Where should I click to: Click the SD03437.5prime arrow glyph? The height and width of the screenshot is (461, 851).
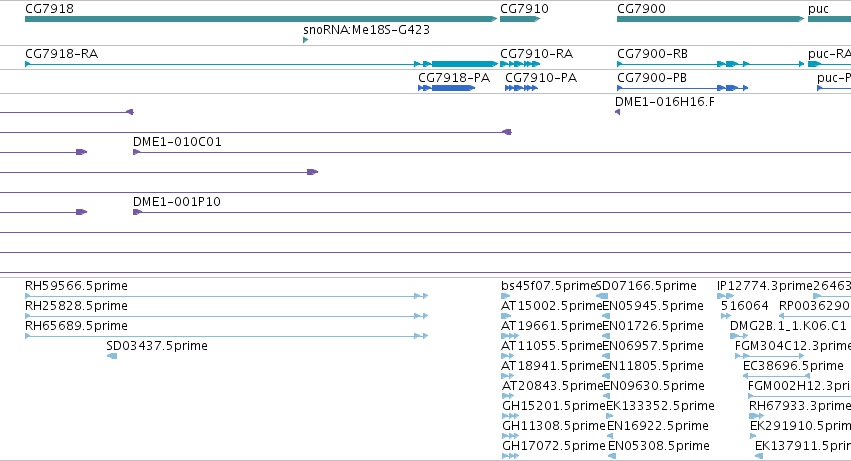click(112, 356)
